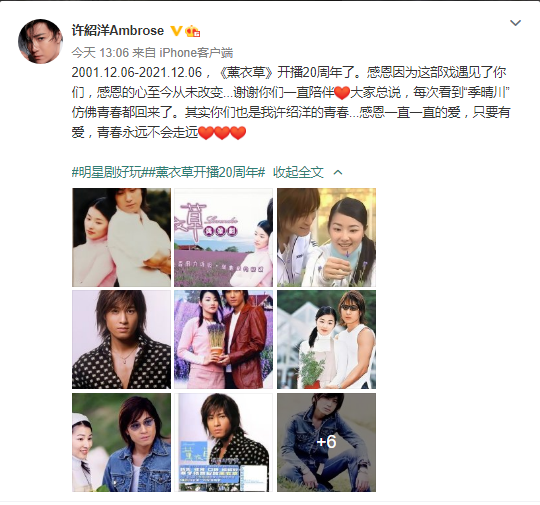The width and height of the screenshot is (540, 505).
Task: Collapse the post with 收起全文
Action: click(x=298, y=172)
